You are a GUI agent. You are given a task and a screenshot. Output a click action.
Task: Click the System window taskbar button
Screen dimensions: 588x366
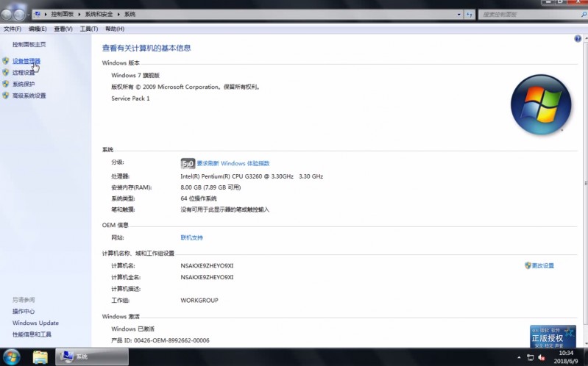[x=92, y=356]
